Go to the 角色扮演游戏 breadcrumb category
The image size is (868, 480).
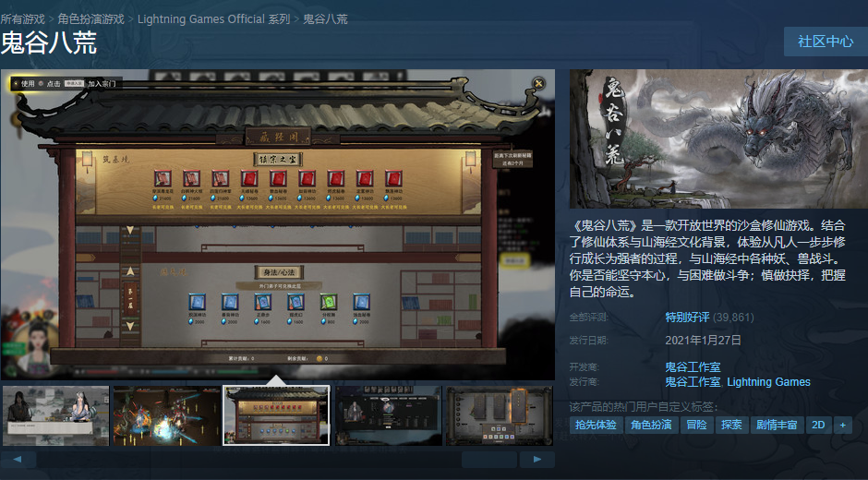(90, 19)
